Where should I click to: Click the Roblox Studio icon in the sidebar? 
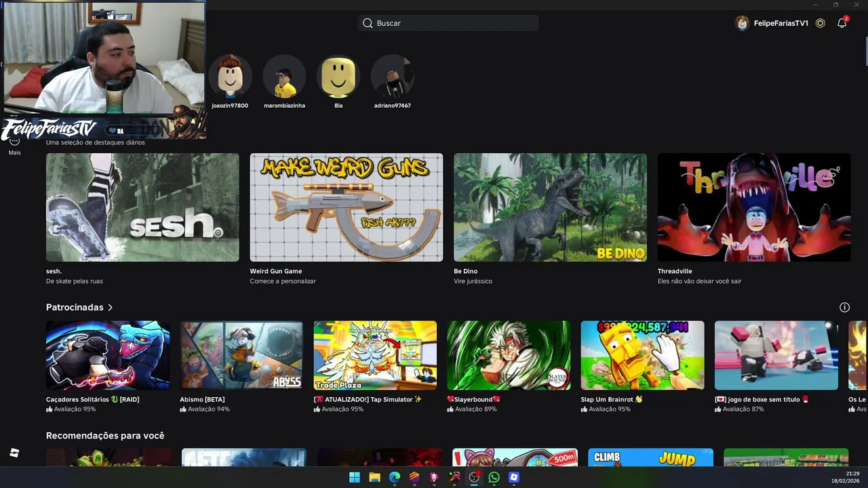(14, 453)
